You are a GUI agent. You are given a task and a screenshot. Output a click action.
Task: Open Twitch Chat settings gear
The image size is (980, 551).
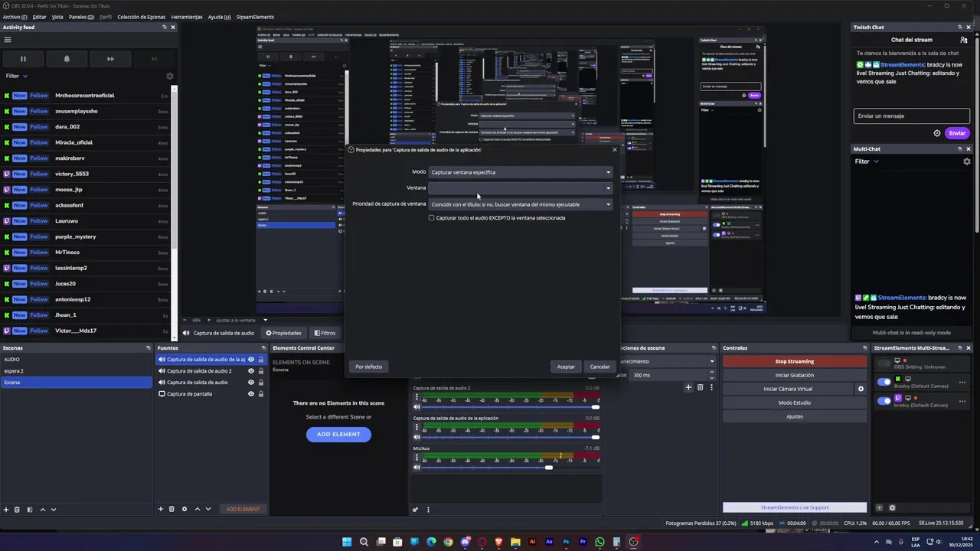[937, 133]
